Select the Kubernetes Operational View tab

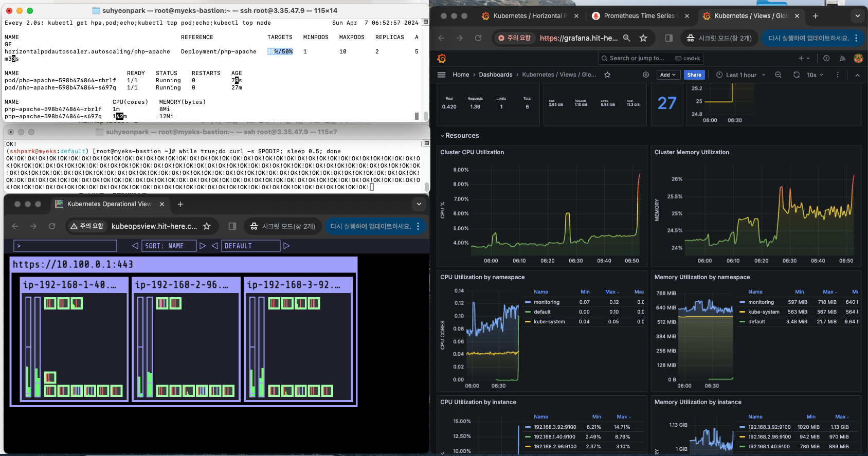click(110, 204)
